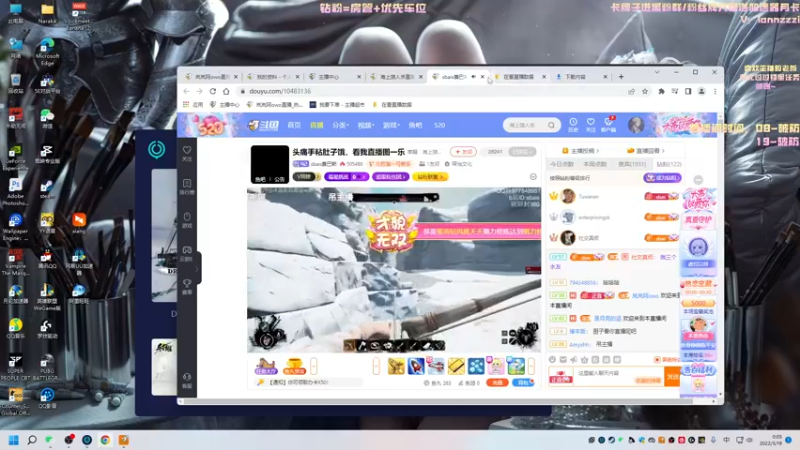
Task: Expand 直播回看 in the right panel
Action: click(645, 151)
